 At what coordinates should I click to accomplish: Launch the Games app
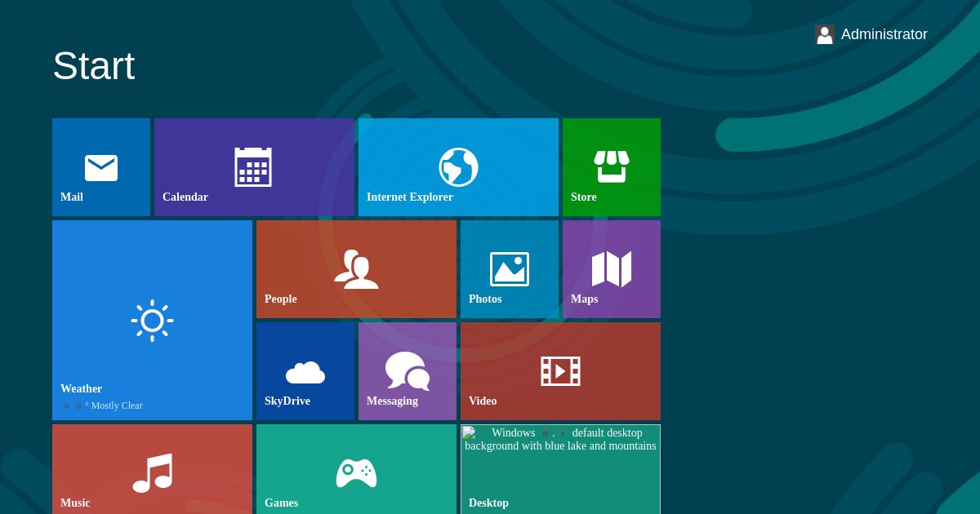pos(356,473)
